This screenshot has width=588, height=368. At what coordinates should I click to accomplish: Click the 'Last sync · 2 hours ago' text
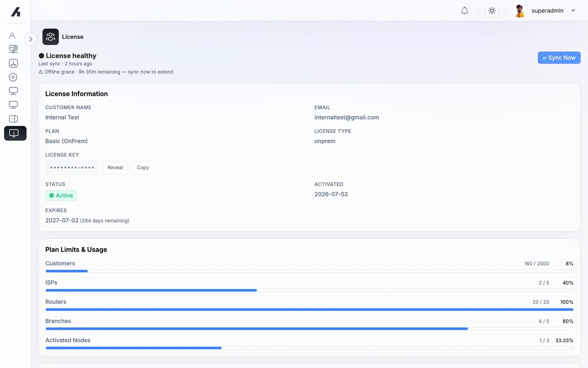coord(65,64)
